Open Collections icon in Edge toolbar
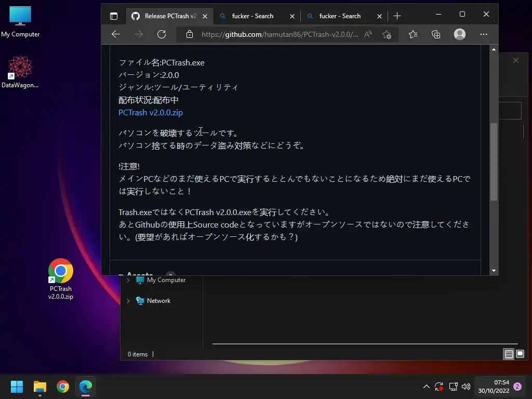 436,34
